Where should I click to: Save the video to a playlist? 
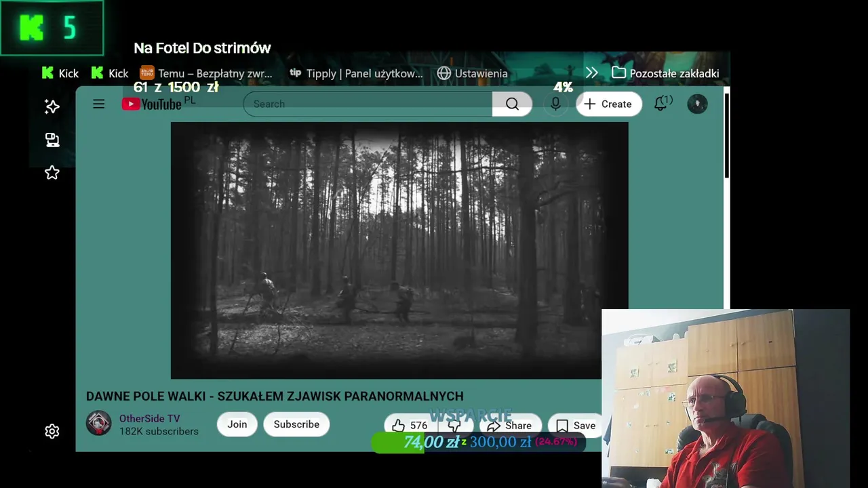[x=576, y=426]
